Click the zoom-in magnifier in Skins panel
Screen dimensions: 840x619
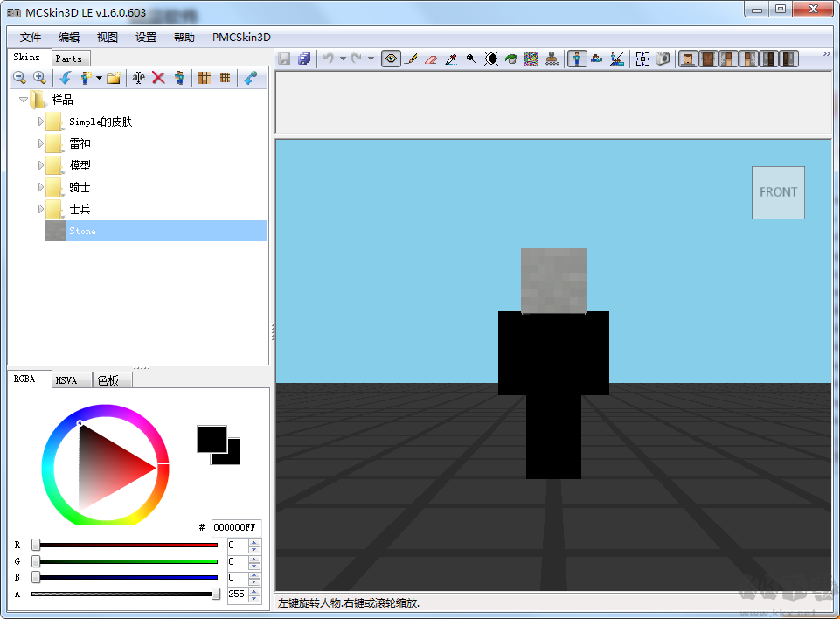click(39, 78)
